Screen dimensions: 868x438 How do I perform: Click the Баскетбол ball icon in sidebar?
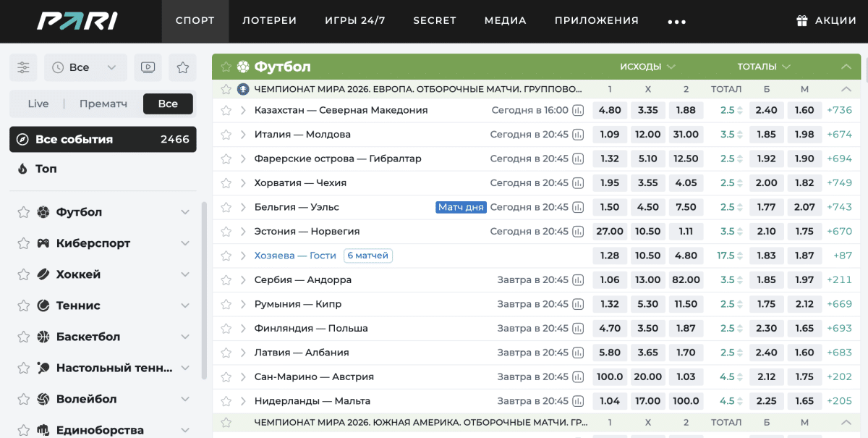(43, 337)
